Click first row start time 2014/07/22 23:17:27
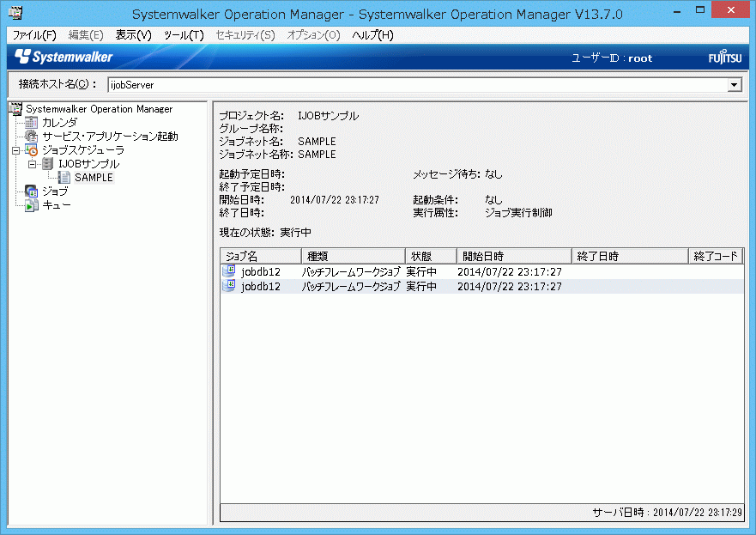756x535 pixels. pos(510,272)
